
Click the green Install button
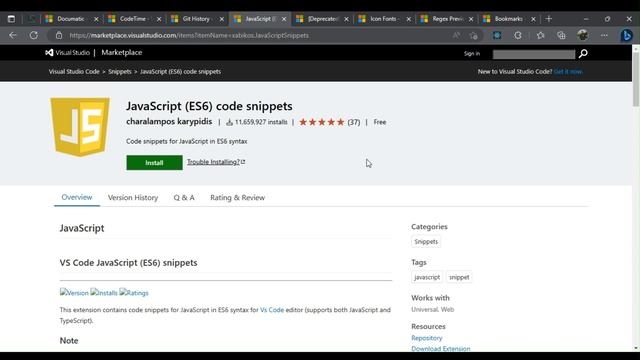154,162
